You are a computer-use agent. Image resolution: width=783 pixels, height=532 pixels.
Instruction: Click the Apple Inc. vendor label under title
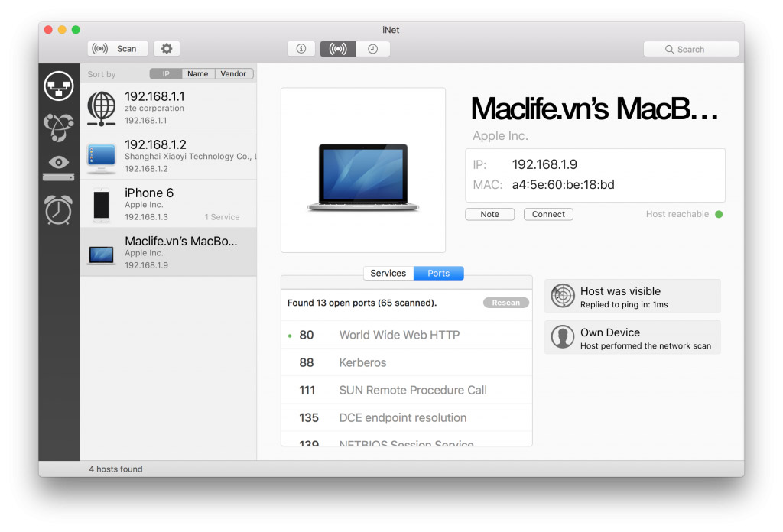pos(500,136)
